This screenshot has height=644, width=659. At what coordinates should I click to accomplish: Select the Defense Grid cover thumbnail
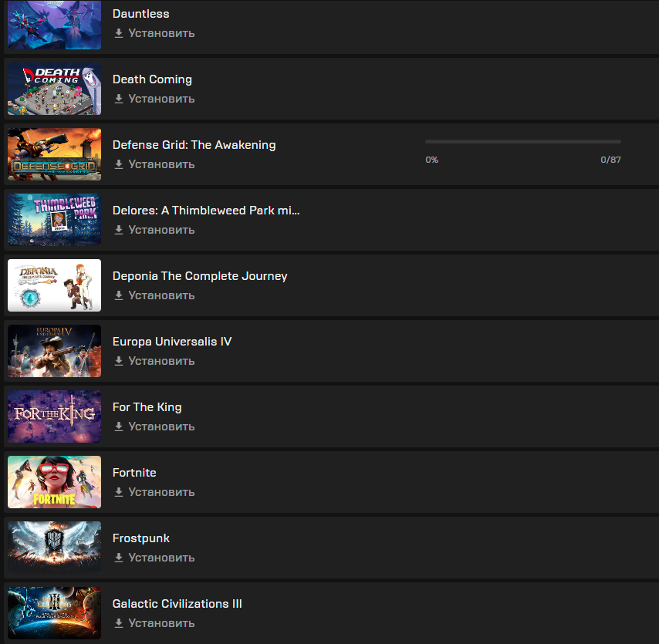pos(54,154)
